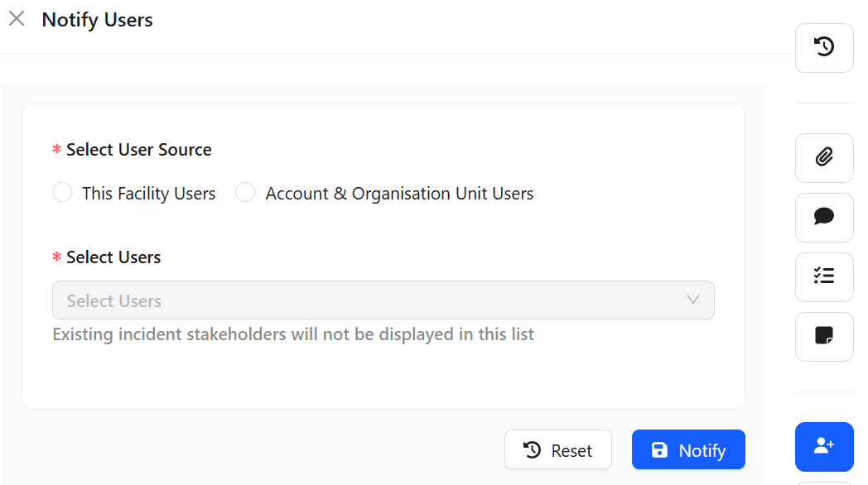868x485 pixels.
Task: Select the This Facility Users radio button
Action: point(62,192)
